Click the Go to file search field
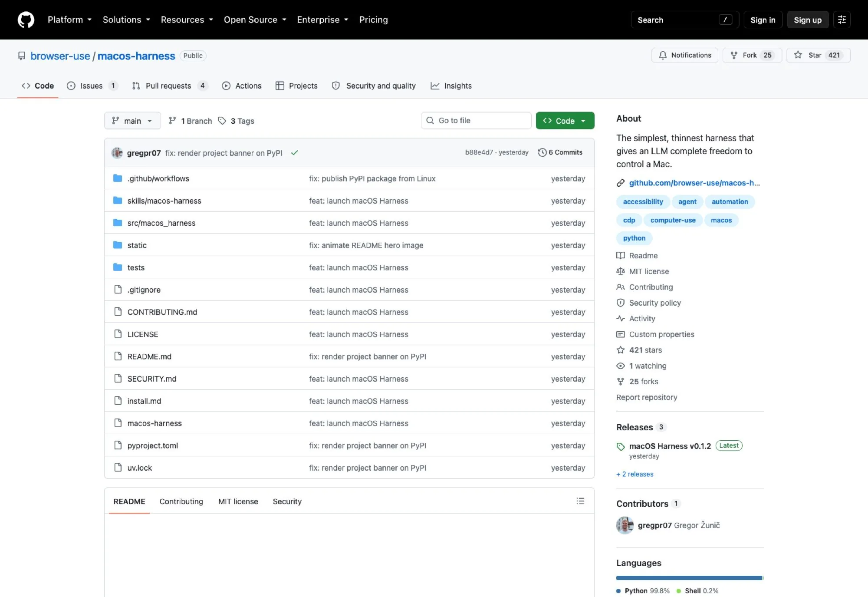The width and height of the screenshot is (868, 597). [476, 121]
